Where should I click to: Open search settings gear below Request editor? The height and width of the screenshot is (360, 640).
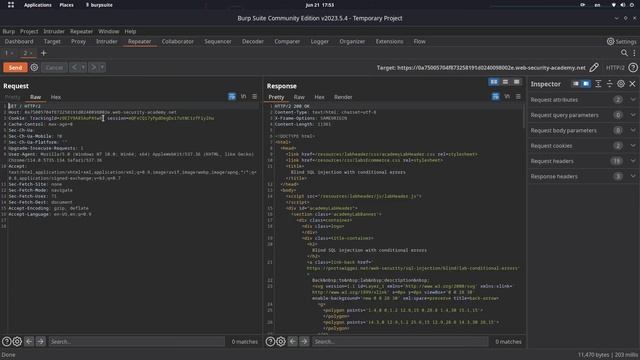coord(17,341)
